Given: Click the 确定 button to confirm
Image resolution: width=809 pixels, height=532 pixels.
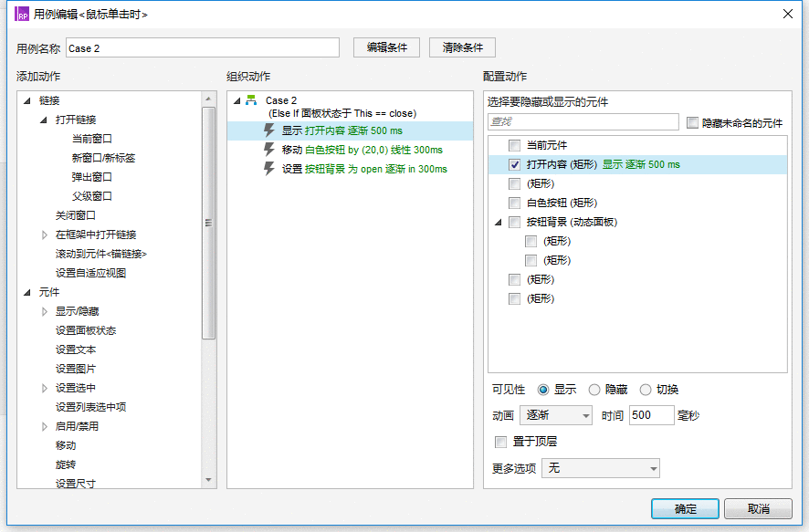Looking at the screenshot, I should click(684, 508).
